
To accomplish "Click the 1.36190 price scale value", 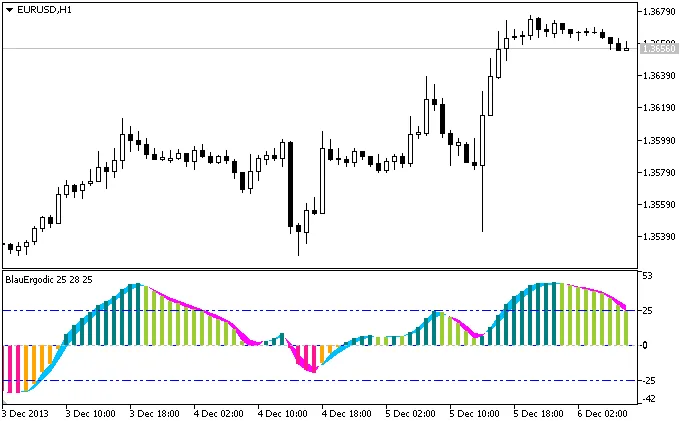I will (656, 108).
